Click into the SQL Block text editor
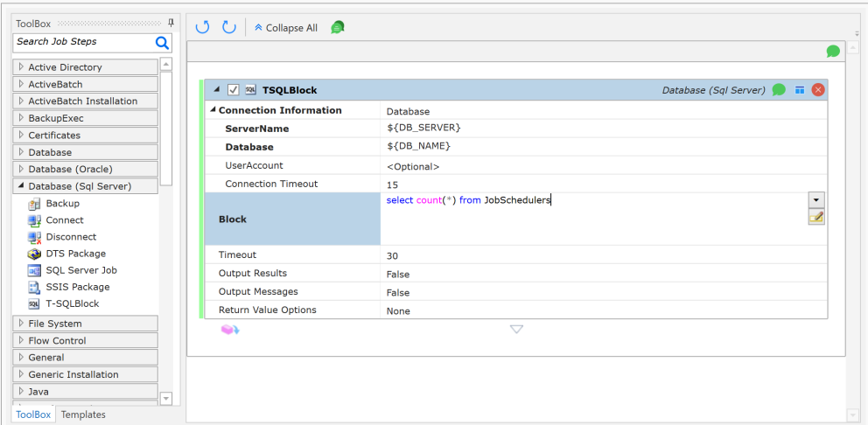 coord(594,219)
